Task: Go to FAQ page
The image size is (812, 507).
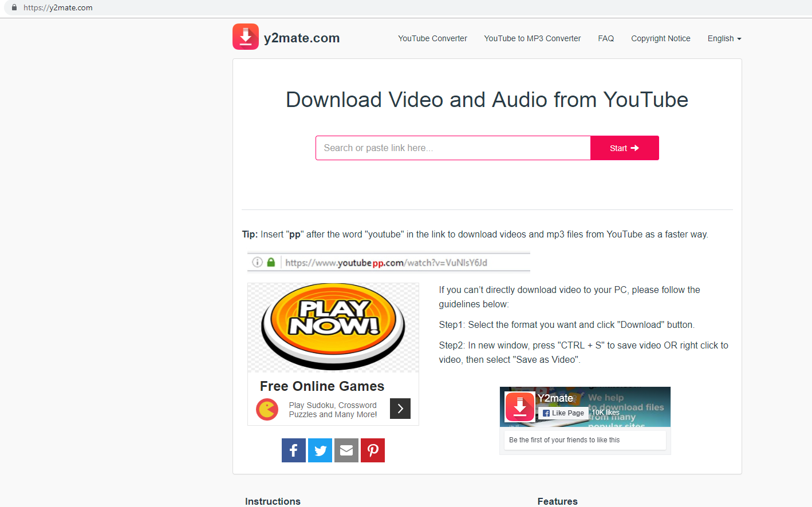Action: click(x=606, y=38)
